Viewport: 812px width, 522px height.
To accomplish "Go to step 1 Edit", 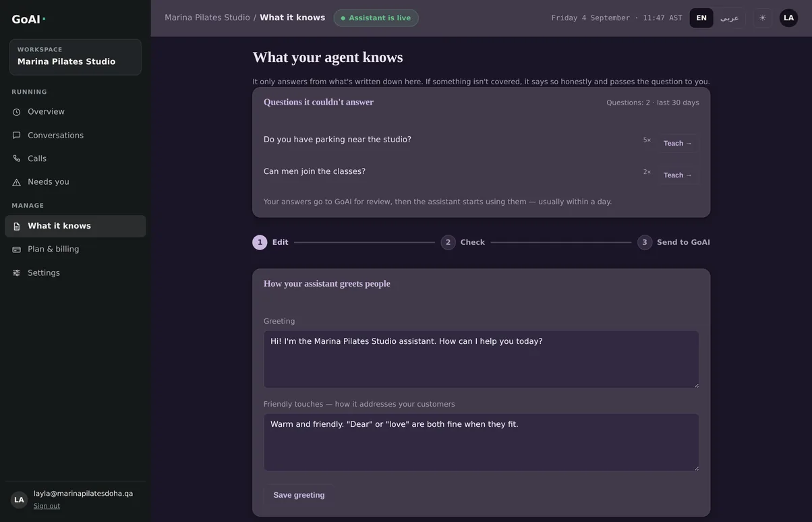I will coord(270,242).
